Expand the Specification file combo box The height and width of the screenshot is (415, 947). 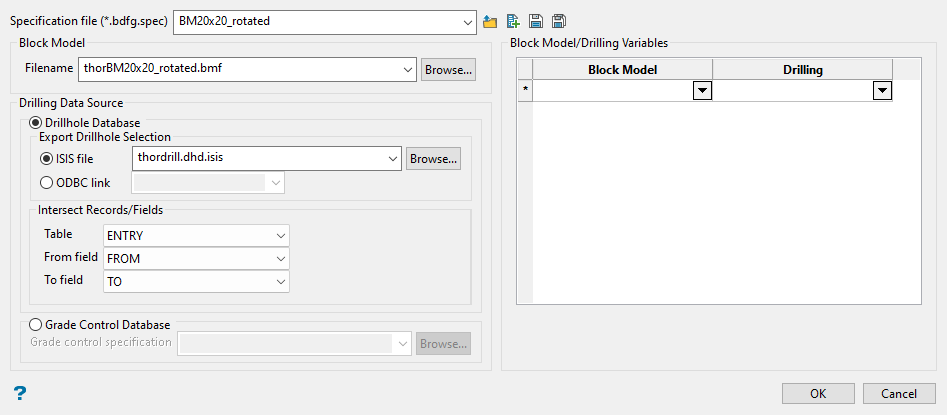click(x=467, y=22)
